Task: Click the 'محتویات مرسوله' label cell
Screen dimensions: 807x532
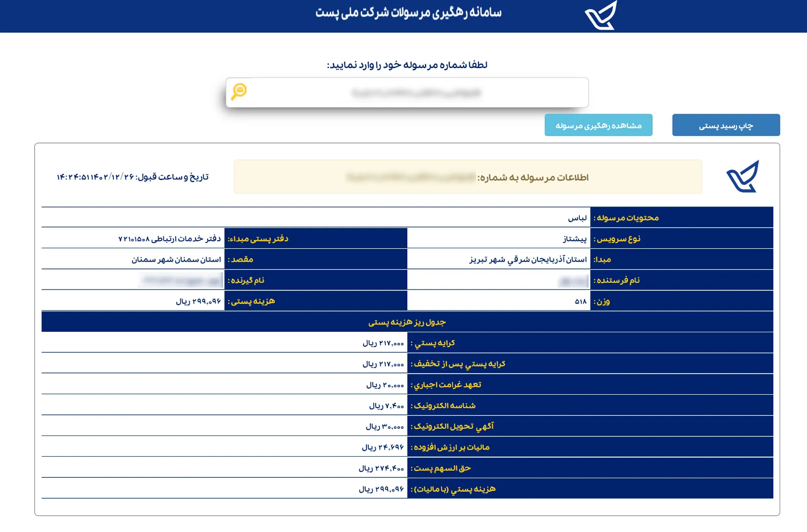Action: 682,218
